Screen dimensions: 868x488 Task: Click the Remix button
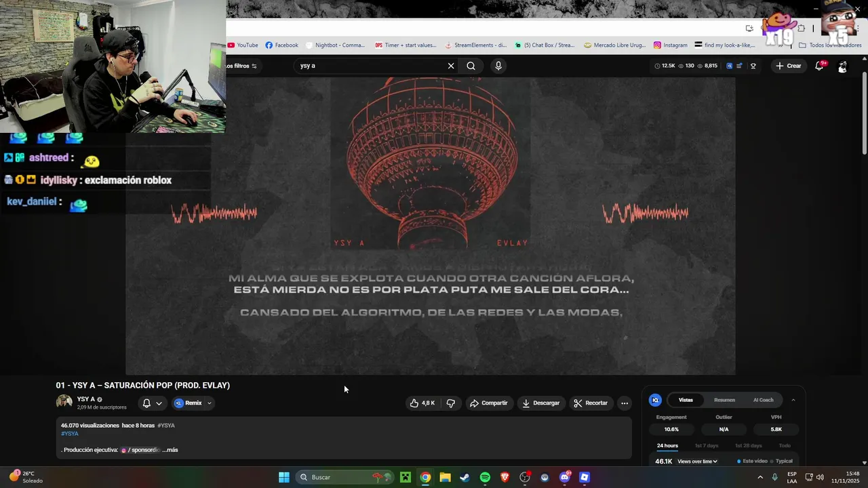[x=189, y=403]
